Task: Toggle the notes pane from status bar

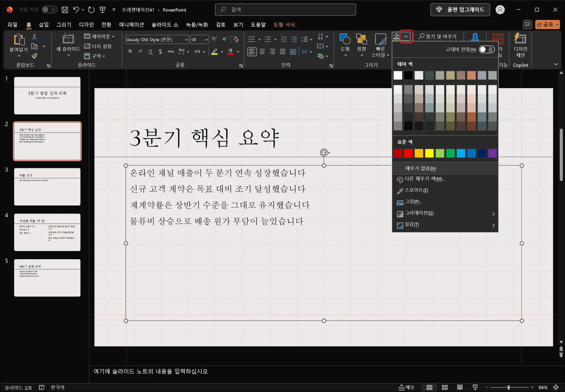Action: point(406,387)
